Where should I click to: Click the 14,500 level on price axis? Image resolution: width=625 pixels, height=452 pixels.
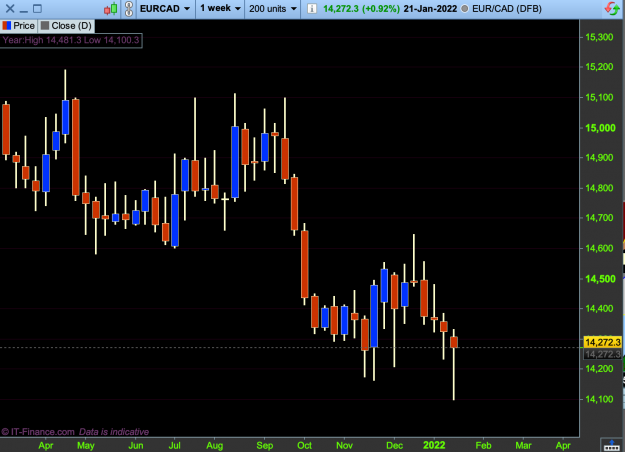pos(600,279)
